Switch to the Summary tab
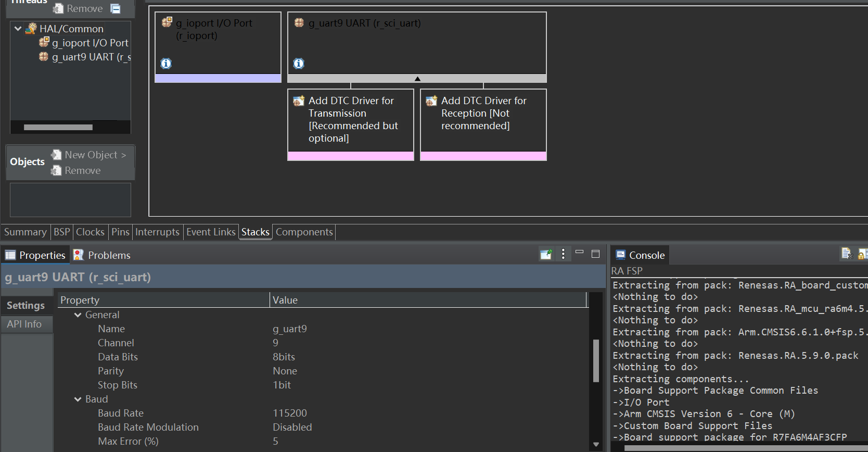868x452 pixels. (x=25, y=232)
